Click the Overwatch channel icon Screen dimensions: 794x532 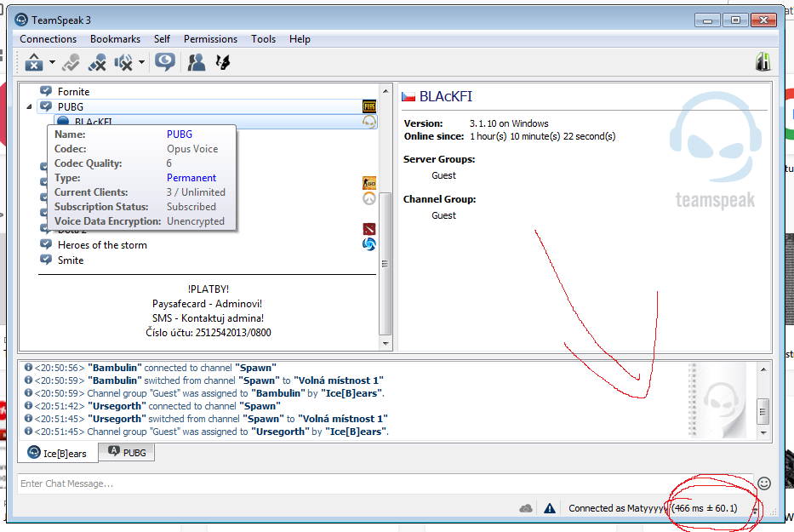[x=369, y=198]
